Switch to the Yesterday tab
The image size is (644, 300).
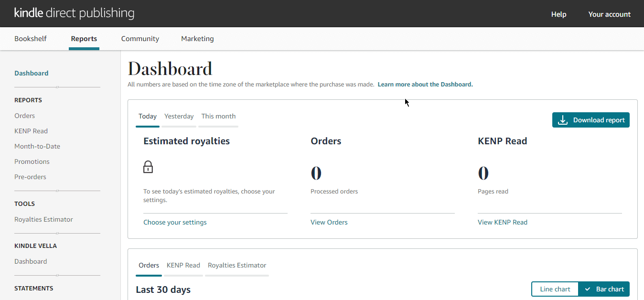tap(179, 116)
